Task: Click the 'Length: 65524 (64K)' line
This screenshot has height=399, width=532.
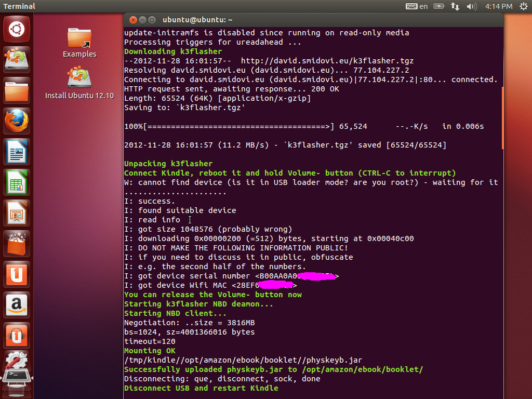Action: click(218, 98)
